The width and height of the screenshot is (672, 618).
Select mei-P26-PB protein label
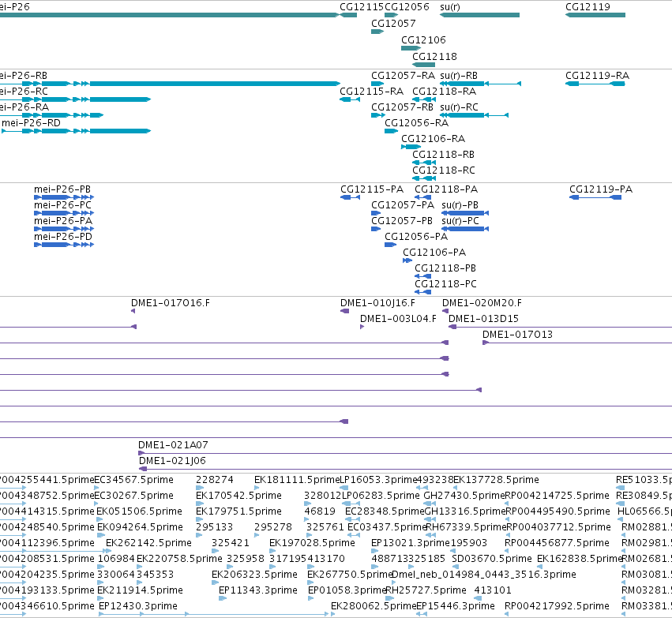(x=62, y=189)
